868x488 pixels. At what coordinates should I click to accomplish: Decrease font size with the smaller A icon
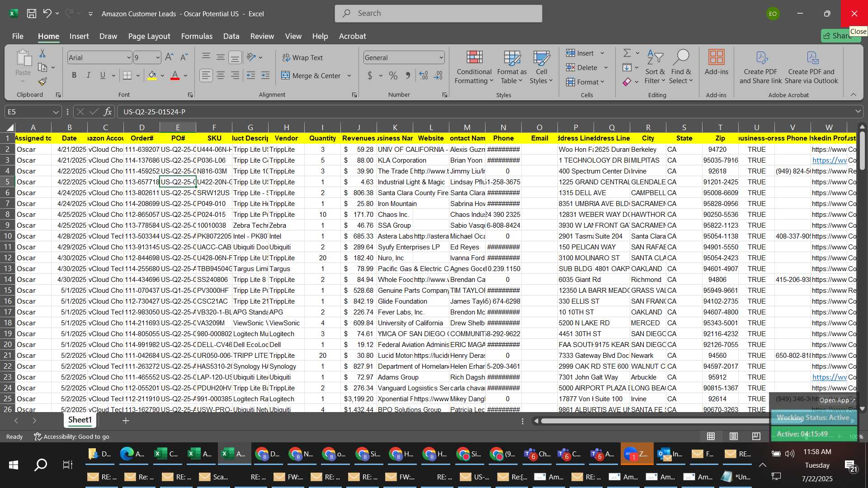point(184,57)
